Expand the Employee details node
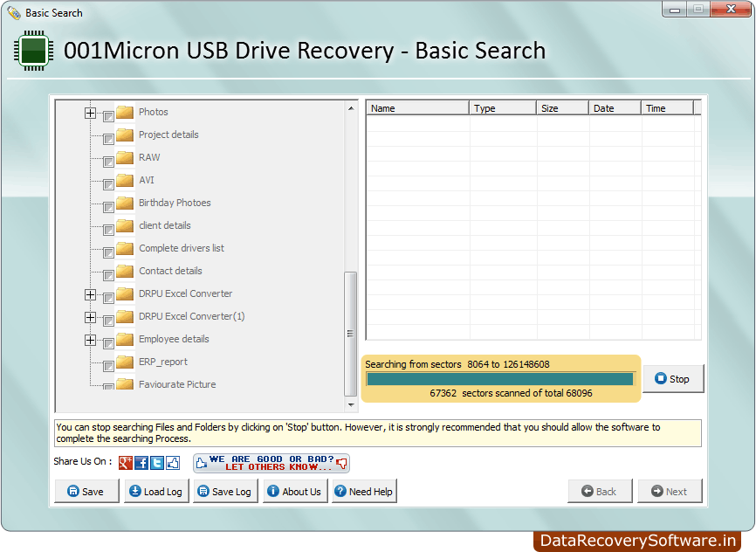756x552 pixels. pos(90,340)
